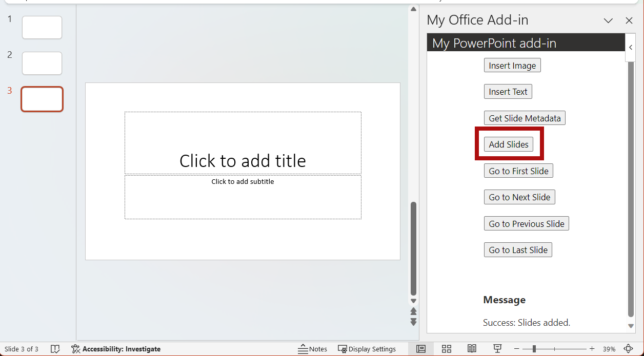Click Go to Last Slide

(x=518, y=249)
